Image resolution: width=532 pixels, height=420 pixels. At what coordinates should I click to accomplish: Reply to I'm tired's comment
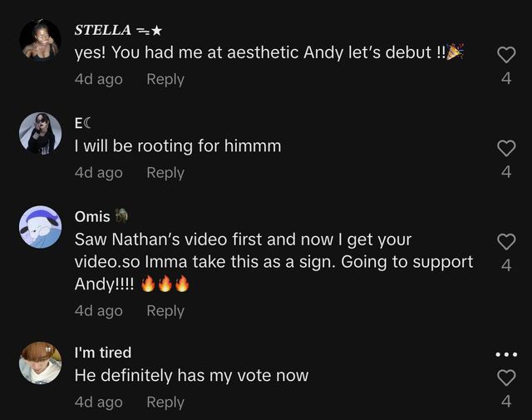[x=165, y=402]
